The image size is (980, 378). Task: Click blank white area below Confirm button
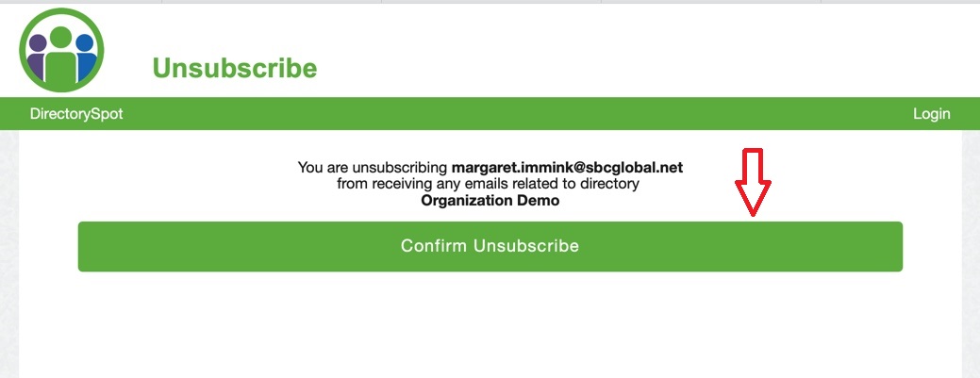tap(490, 325)
